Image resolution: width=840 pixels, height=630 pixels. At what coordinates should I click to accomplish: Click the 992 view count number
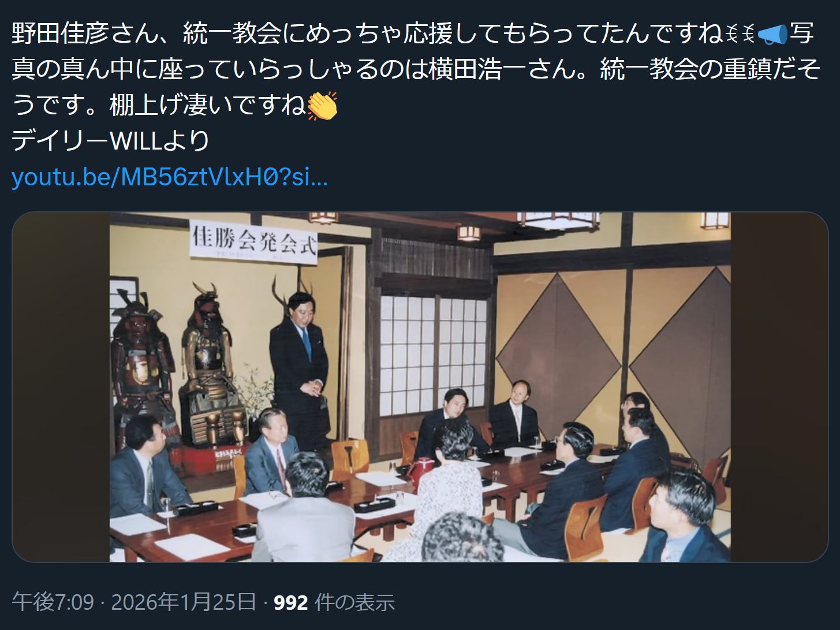(290, 603)
